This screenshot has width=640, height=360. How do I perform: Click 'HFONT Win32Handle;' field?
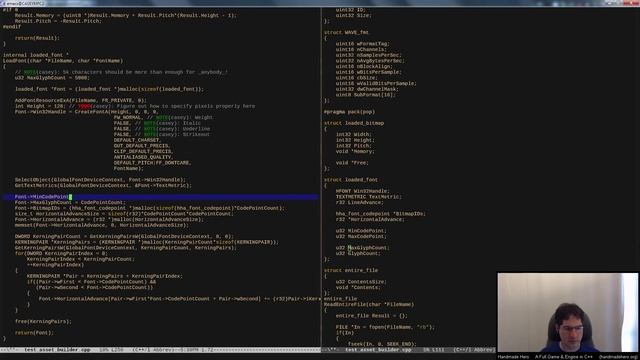tap(363, 191)
